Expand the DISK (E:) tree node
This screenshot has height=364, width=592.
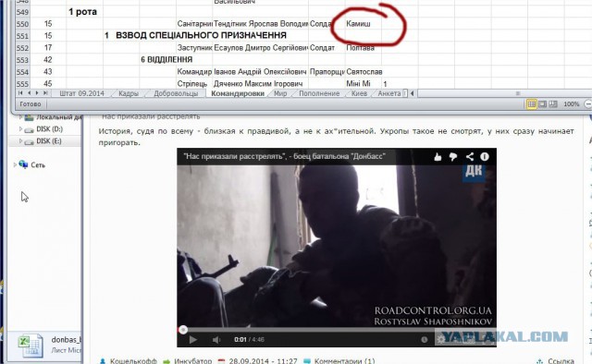[20, 141]
